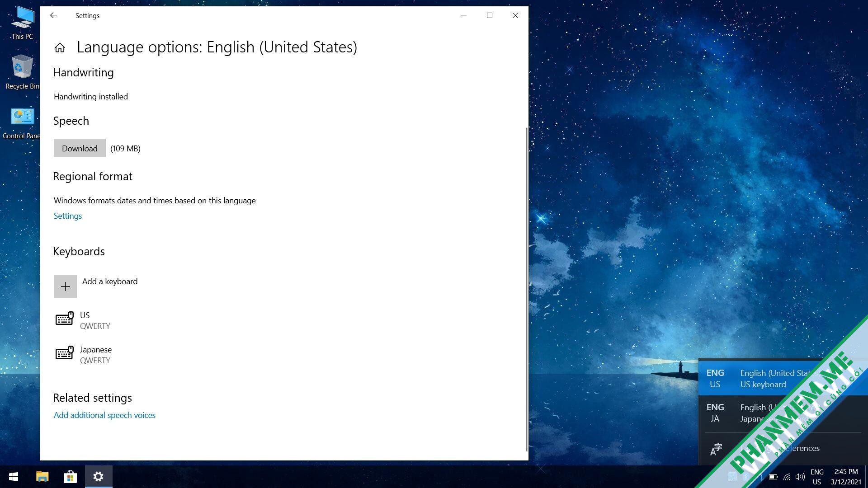
Task: Open the Regional format Settings link
Action: [x=68, y=216]
